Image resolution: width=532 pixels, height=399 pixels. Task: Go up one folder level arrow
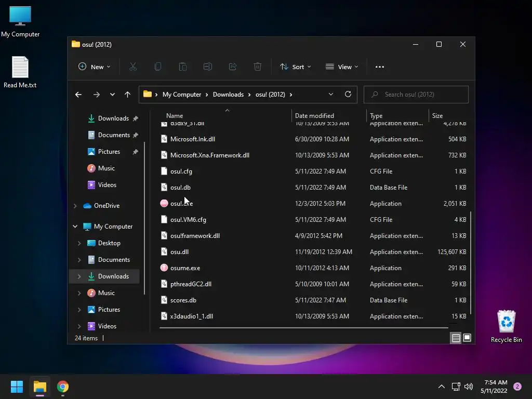pos(128,95)
